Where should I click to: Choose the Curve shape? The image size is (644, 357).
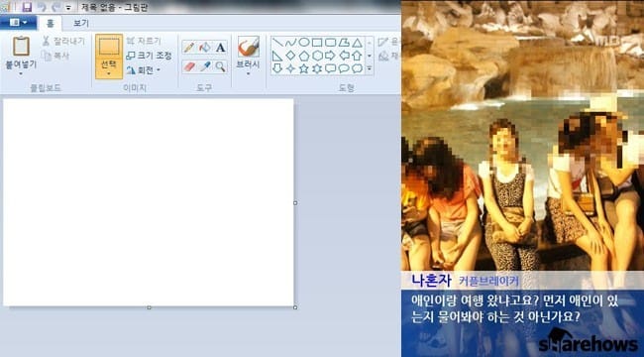(290, 43)
